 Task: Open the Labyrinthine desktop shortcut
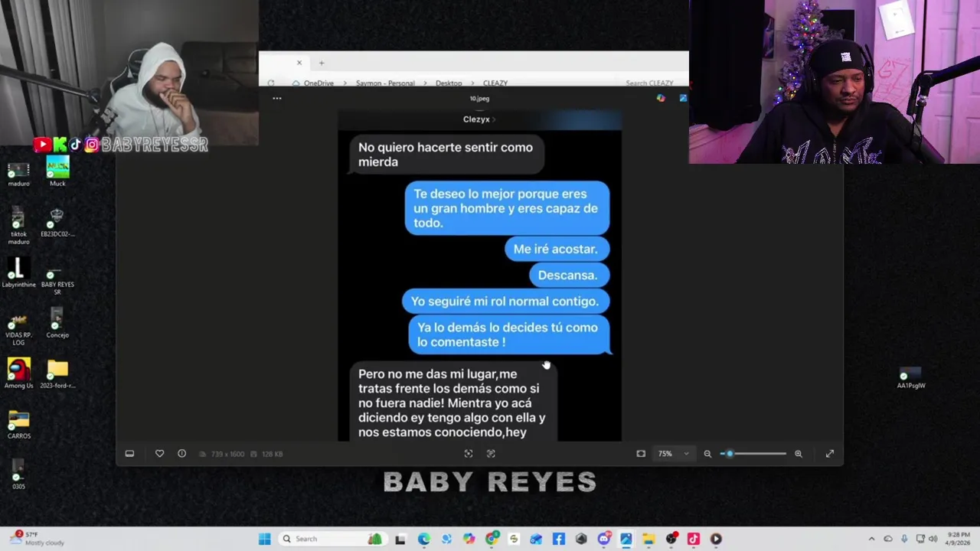(18, 273)
